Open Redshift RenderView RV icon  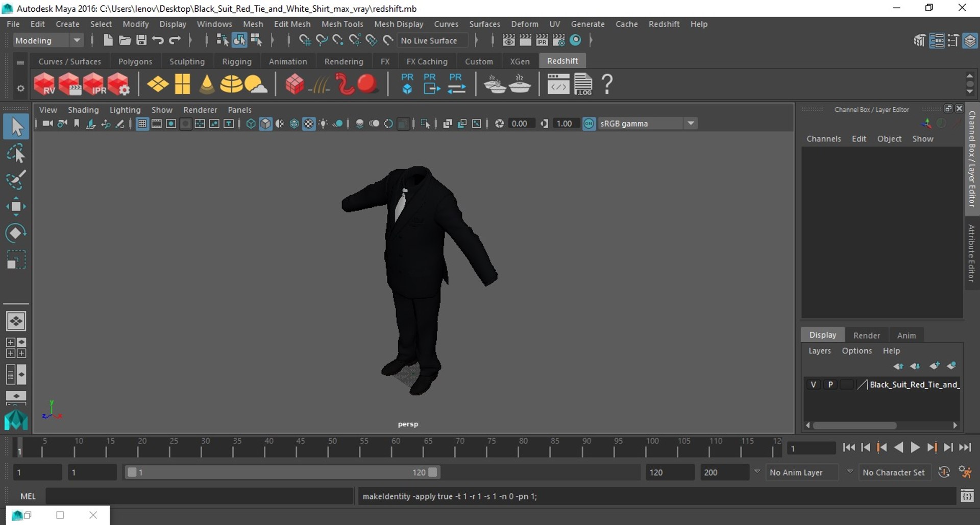[x=44, y=84]
